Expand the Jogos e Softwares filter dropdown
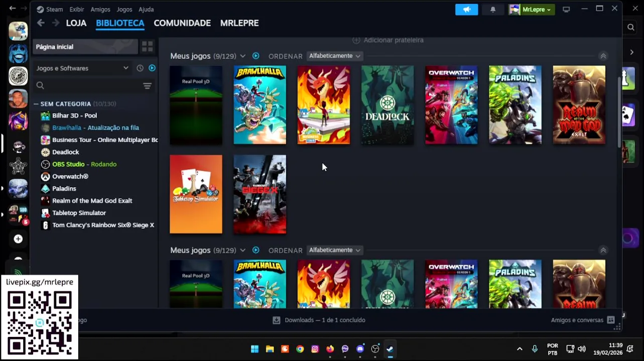The image size is (644, 361). [x=82, y=68]
